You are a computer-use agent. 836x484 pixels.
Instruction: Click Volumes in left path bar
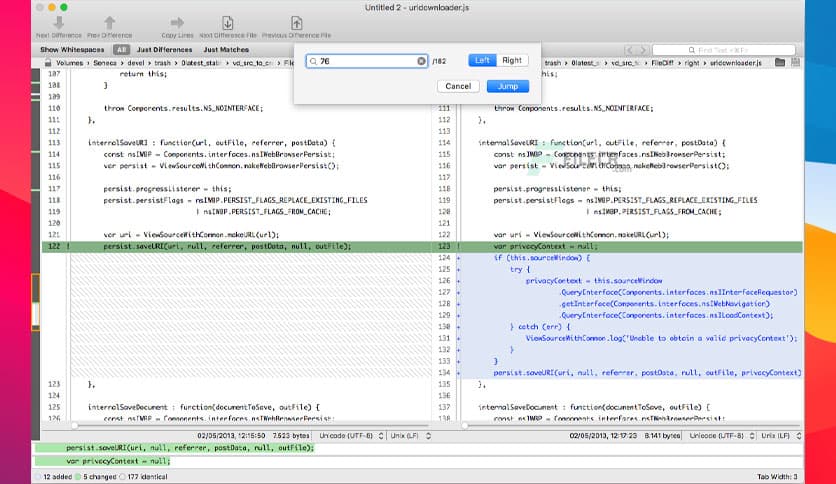point(69,63)
